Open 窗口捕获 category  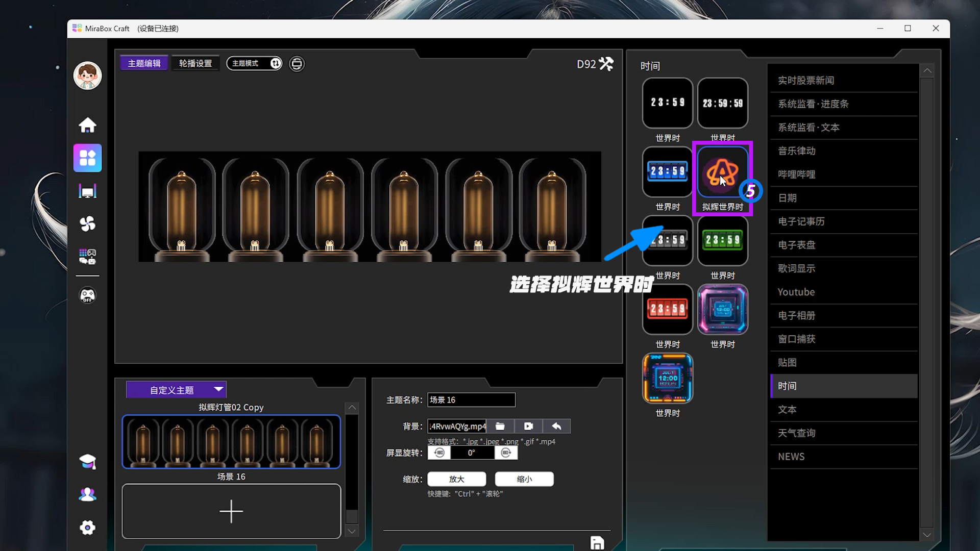click(x=844, y=339)
